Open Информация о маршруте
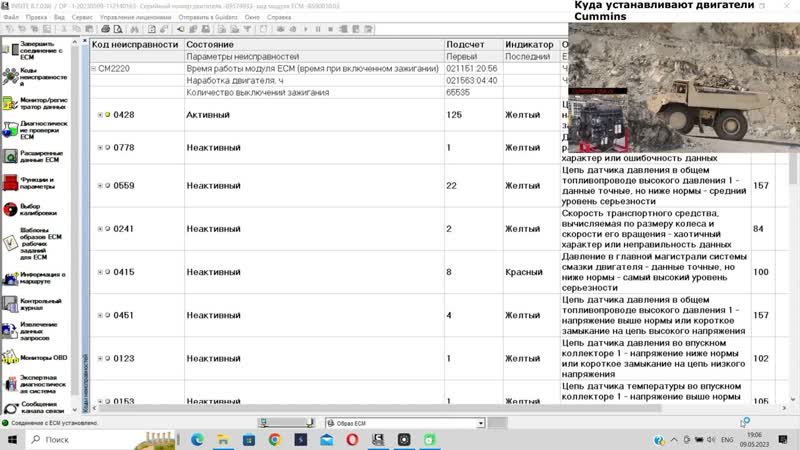 click(35, 278)
